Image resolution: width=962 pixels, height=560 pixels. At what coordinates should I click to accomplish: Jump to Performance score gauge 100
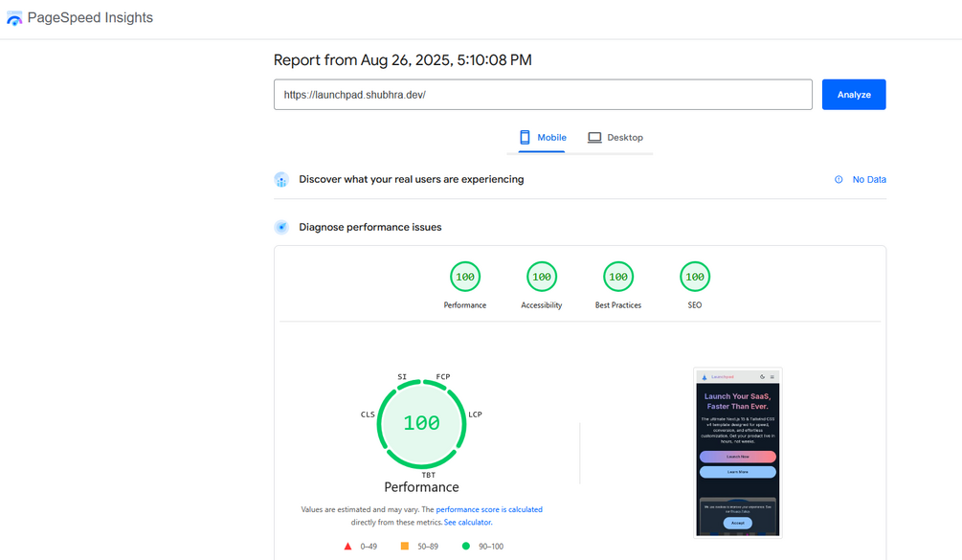[465, 278]
